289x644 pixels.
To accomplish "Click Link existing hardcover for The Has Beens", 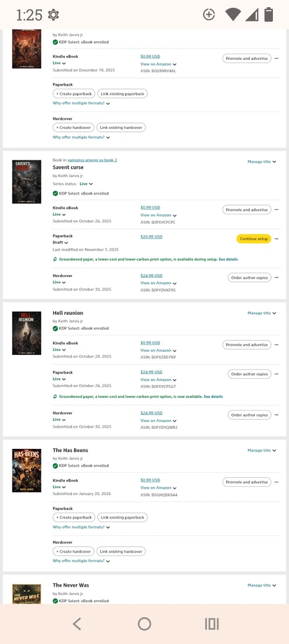I will point(121,551).
